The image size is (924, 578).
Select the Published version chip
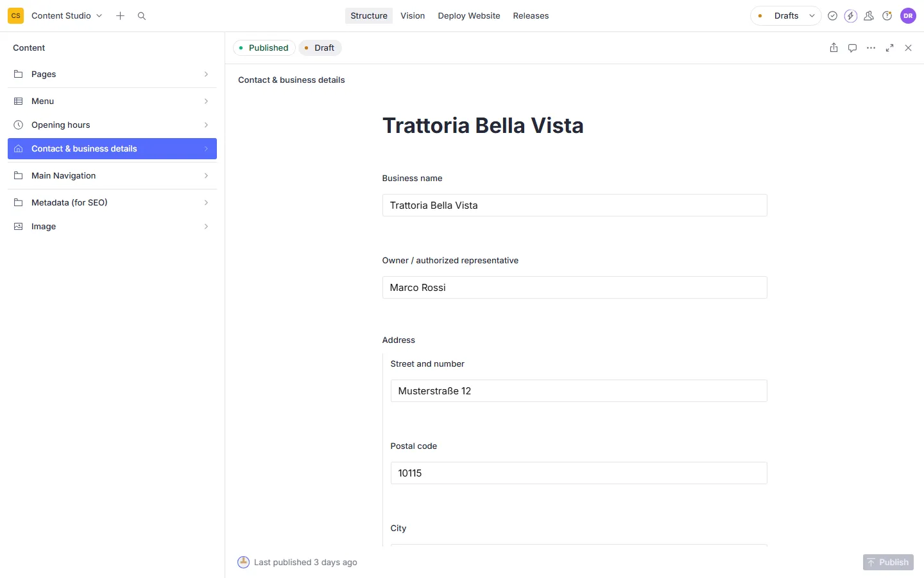(264, 48)
